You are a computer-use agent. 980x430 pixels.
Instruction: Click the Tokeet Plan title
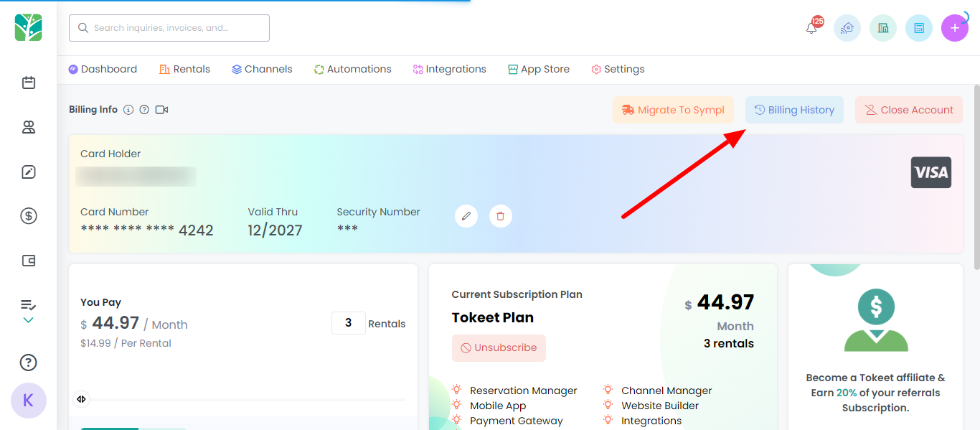pyautogui.click(x=493, y=317)
